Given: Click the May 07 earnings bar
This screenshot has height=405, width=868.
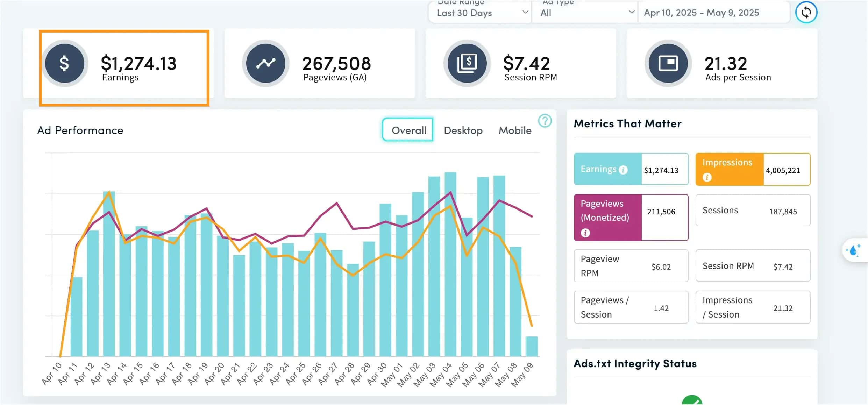Looking at the screenshot, I should [499, 266].
